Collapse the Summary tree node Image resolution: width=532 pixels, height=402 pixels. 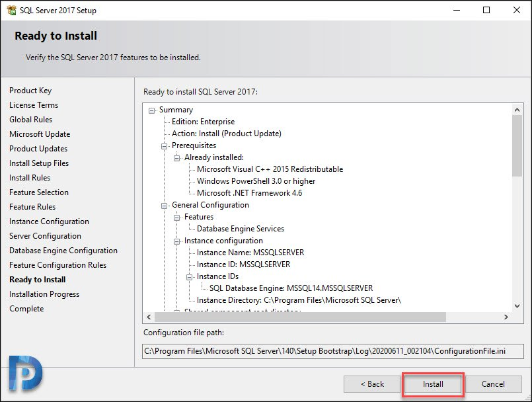[x=151, y=110]
